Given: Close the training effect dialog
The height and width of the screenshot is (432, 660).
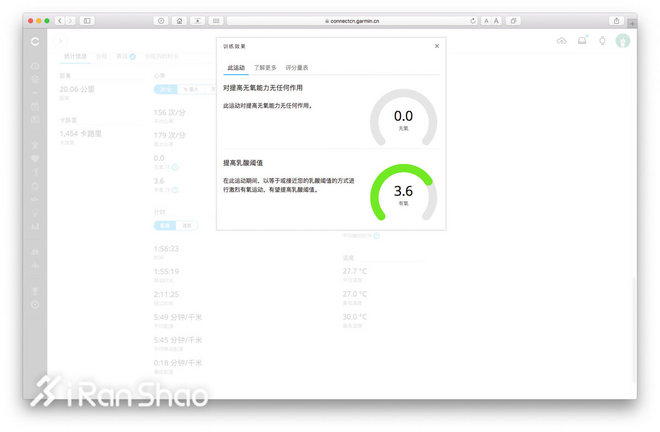Looking at the screenshot, I should [437, 46].
